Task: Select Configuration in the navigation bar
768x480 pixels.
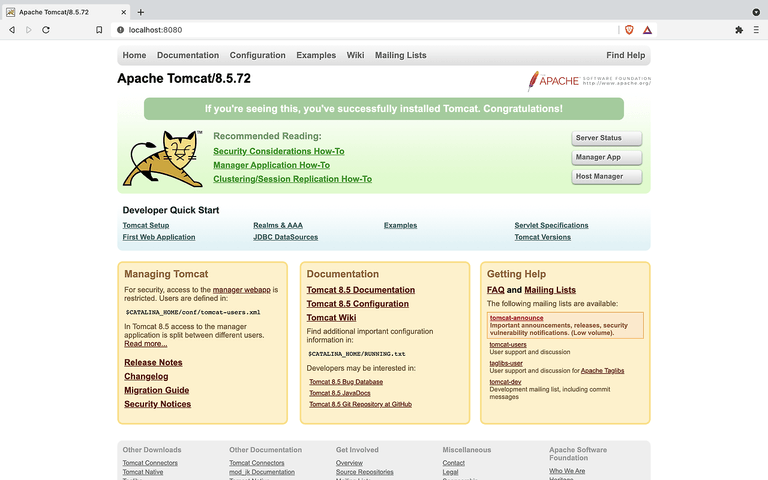Action: click(258, 55)
